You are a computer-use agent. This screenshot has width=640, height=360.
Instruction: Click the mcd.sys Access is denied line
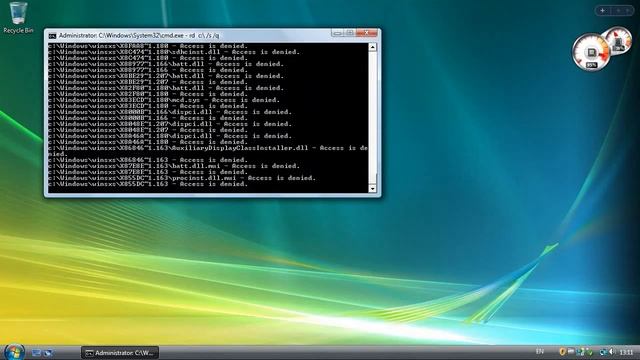click(164, 100)
